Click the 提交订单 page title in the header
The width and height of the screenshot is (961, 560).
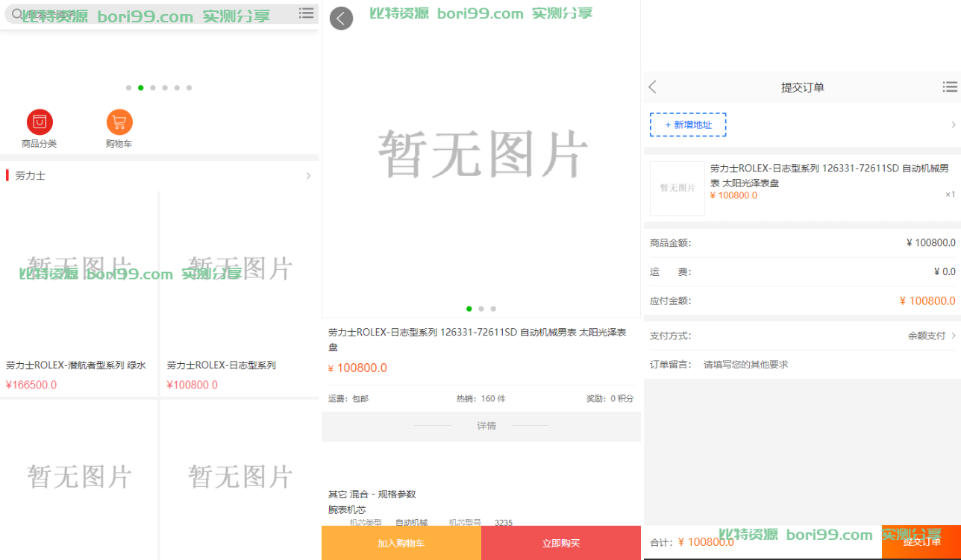(803, 87)
